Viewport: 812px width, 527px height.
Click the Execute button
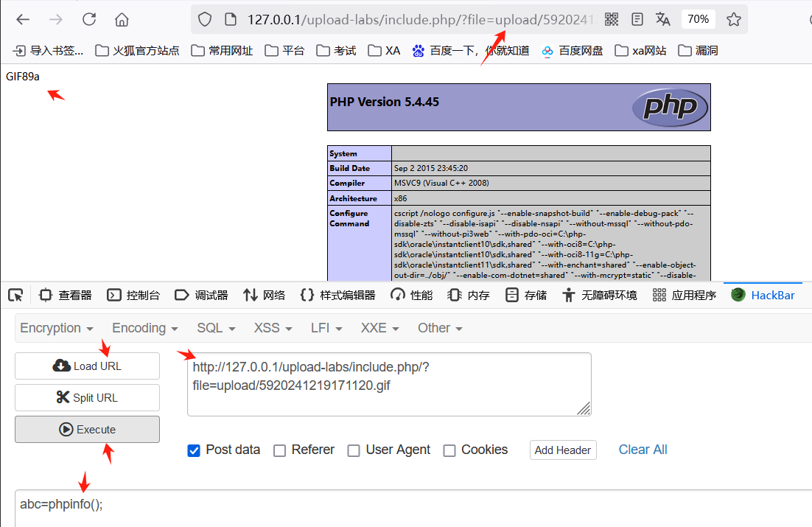pyautogui.click(x=87, y=429)
